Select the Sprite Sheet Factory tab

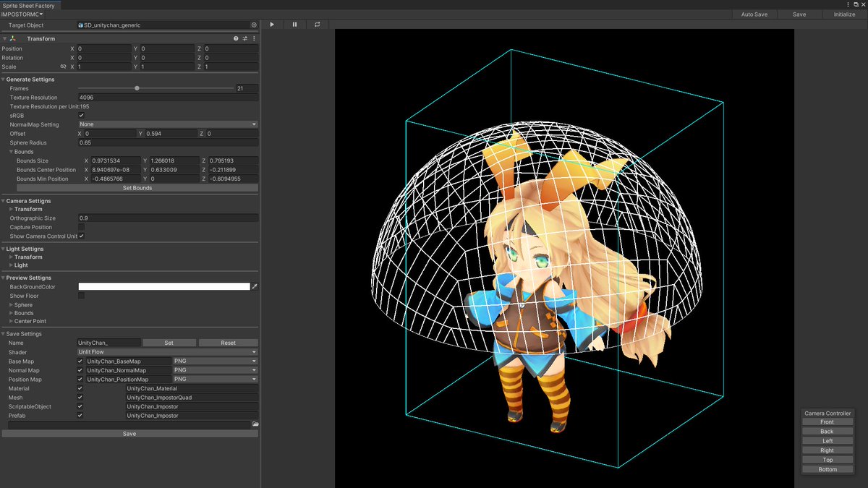[x=28, y=5]
